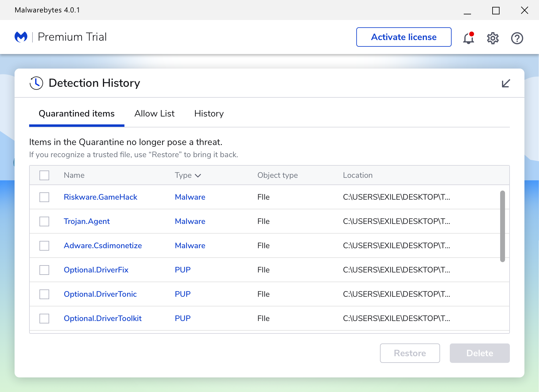Viewport: 539px width, 392px height.
Task: Click the Malwarebytes logo icon
Action: (x=21, y=37)
